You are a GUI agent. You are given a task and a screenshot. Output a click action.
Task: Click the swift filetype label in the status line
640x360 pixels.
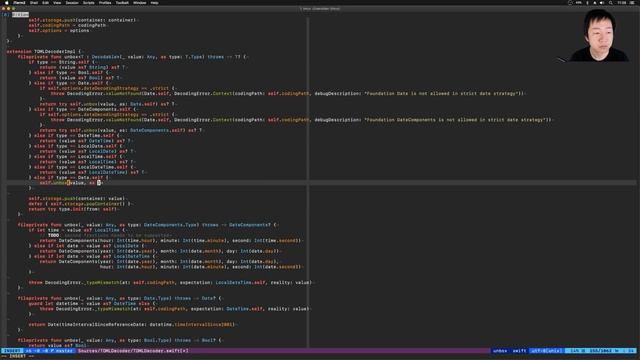519,351
